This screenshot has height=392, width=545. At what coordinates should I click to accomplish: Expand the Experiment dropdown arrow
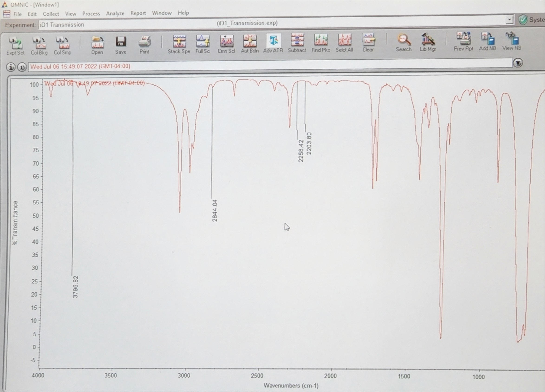pyautogui.click(x=509, y=20)
